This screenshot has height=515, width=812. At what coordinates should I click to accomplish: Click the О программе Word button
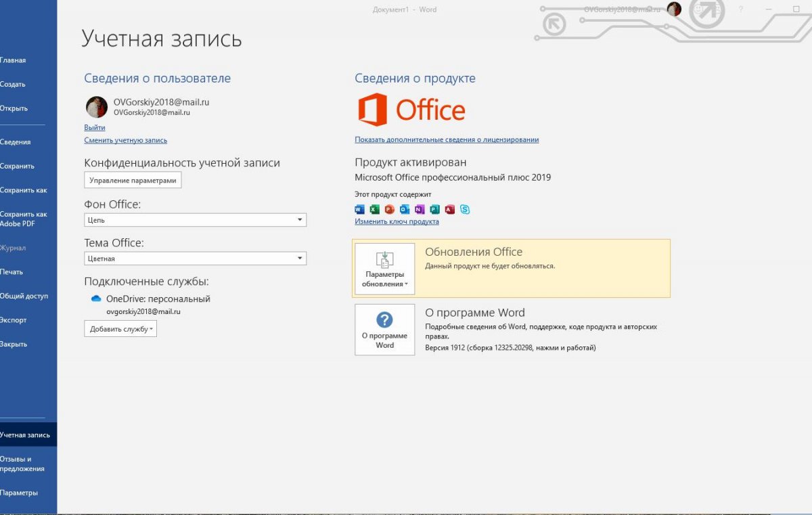385,330
